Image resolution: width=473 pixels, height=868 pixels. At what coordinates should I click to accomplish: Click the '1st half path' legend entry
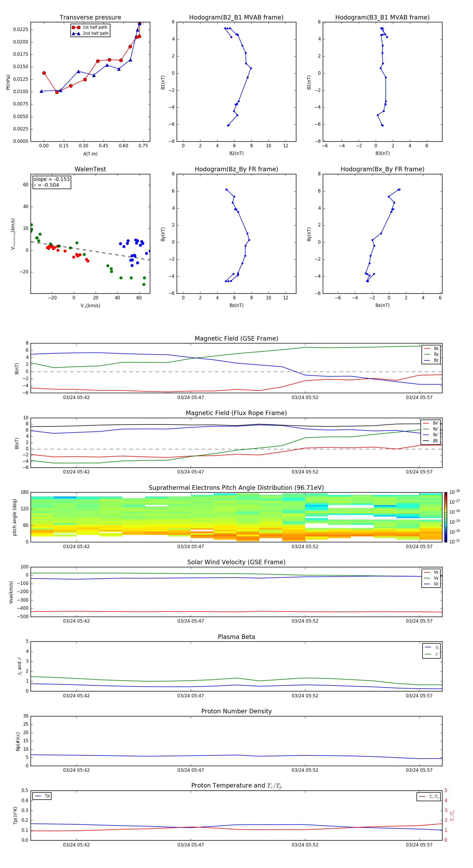point(90,27)
